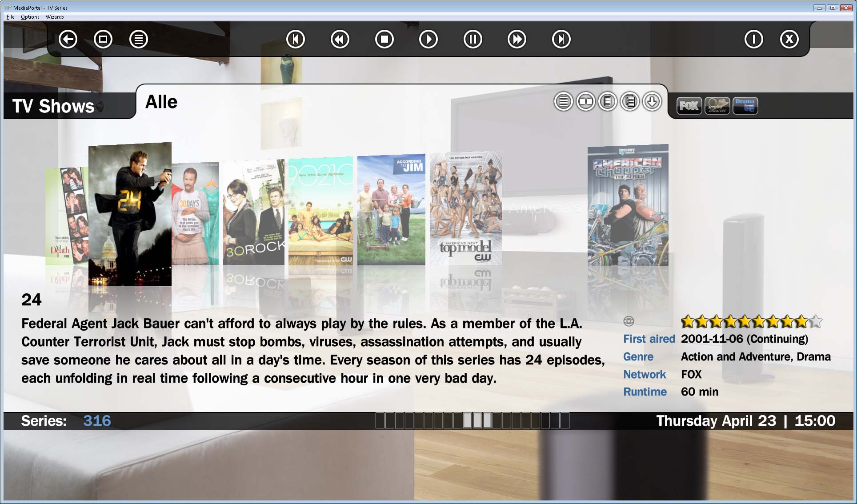
Task: Click the star rating bar
Action: click(751, 321)
